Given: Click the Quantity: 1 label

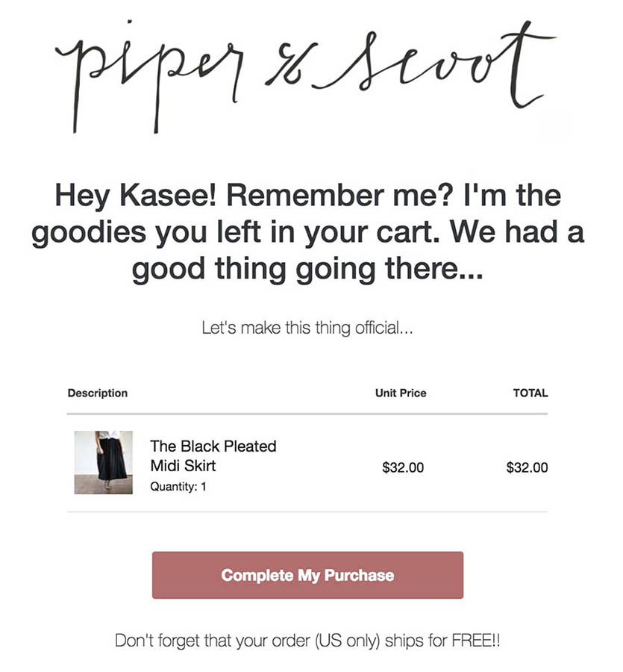Looking at the screenshot, I should tap(178, 486).
